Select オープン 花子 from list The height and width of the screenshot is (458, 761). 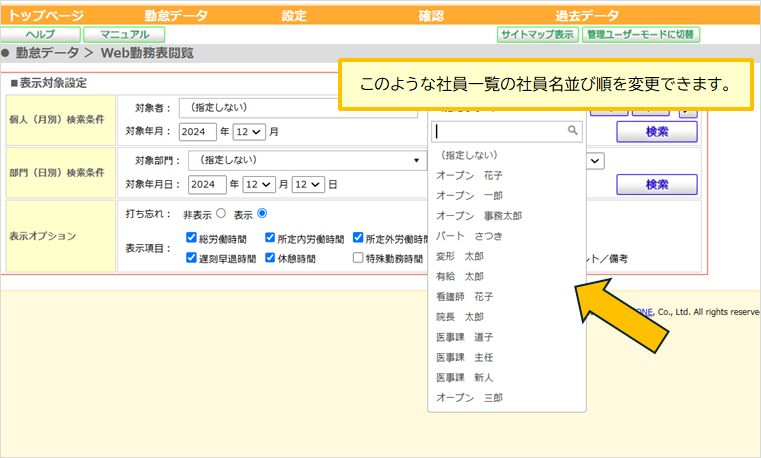coord(507,175)
